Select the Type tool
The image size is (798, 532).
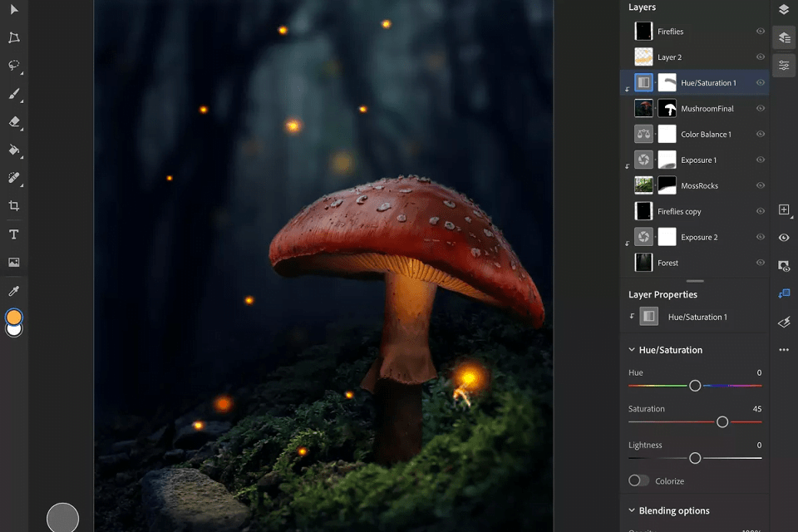click(x=14, y=234)
